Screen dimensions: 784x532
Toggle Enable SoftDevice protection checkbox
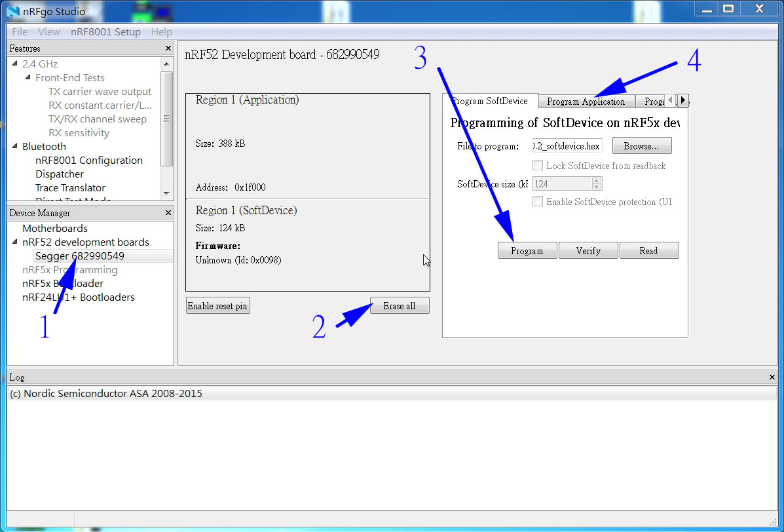538,202
